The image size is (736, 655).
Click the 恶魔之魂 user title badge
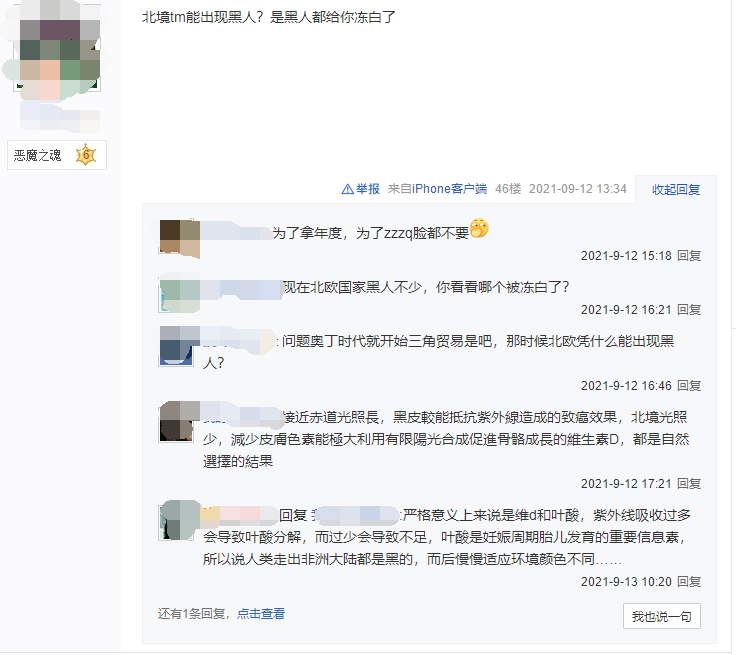[57, 155]
